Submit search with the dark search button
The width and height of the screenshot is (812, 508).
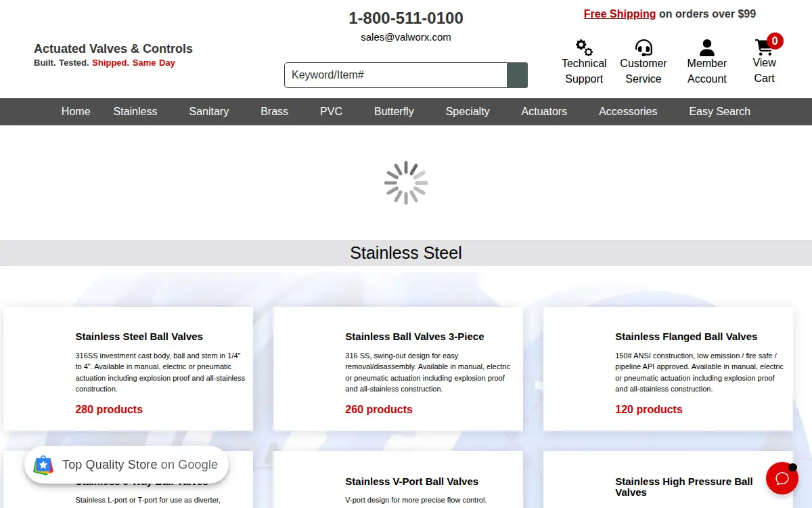click(517, 75)
